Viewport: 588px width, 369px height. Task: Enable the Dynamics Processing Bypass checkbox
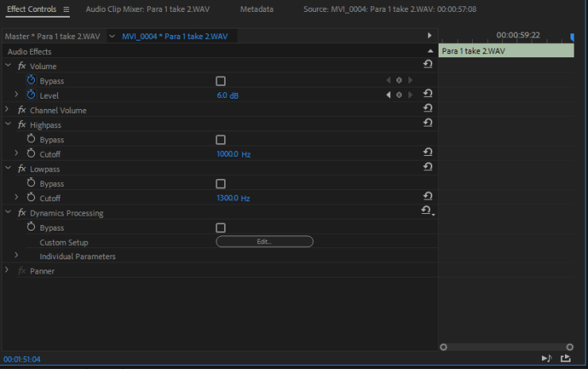coord(221,228)
